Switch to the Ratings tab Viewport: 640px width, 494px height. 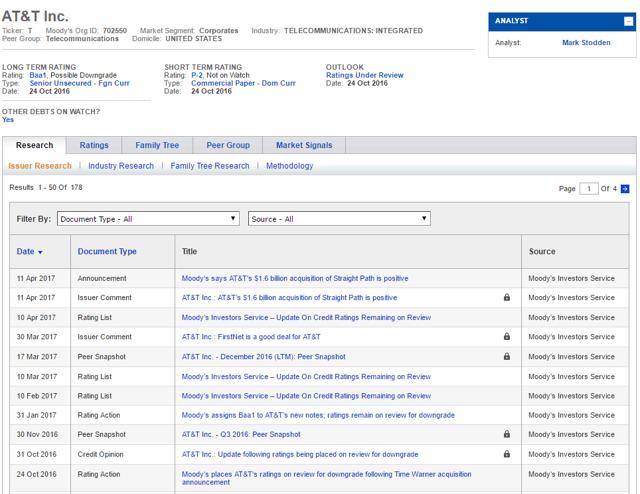click(x=94, y=145)
